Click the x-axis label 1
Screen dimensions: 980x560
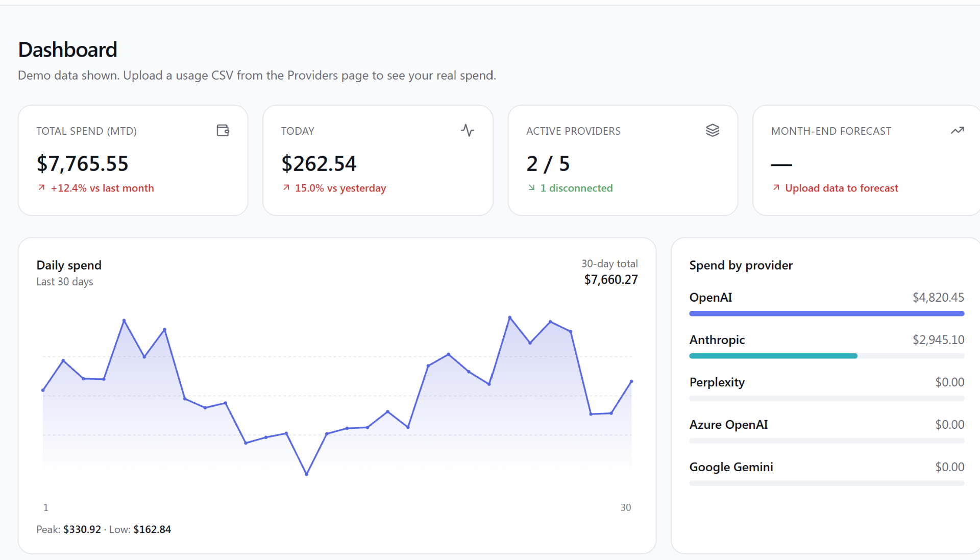pos(45,507)
